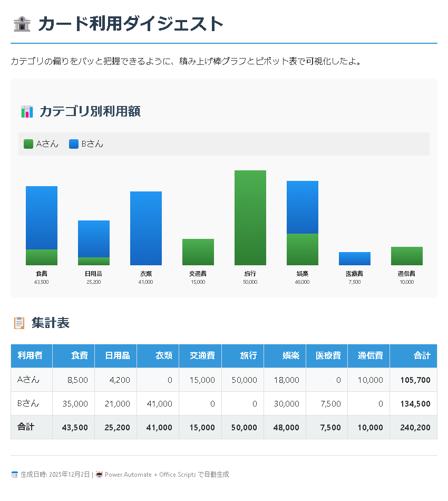Click the robot icon before Power Automate
Viewport: 448px width, 501px height.
[99, 475]
